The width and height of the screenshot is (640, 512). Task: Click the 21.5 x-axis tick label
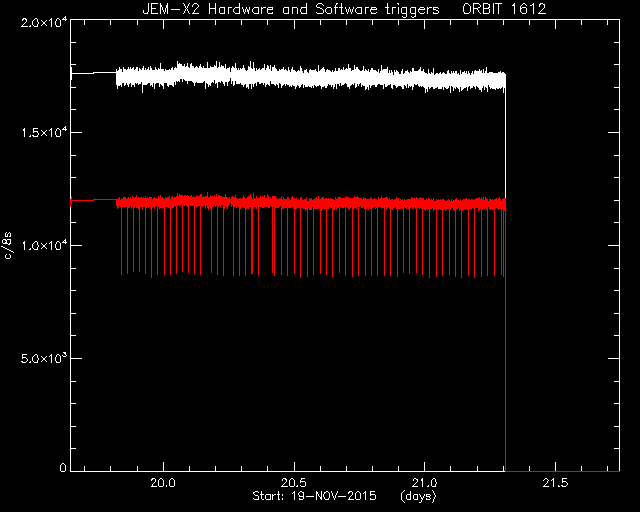click(x=555, y=483)
